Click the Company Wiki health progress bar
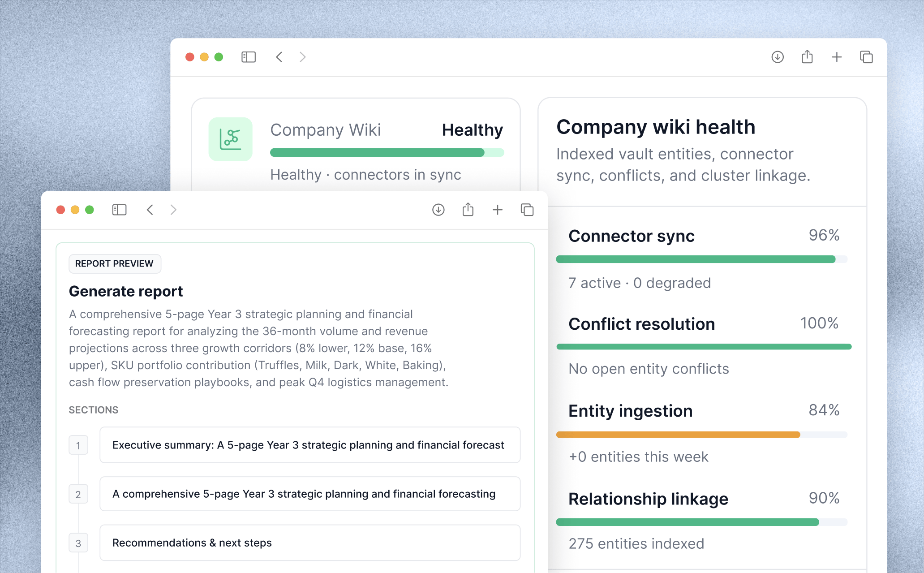Viewport: 924px width, 573px height. [x=387, y=152]
